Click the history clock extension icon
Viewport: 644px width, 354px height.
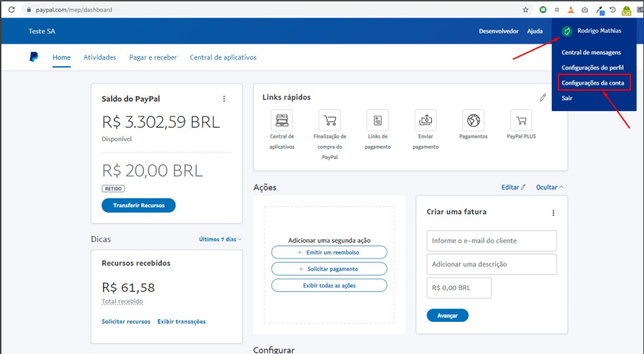[613, 10]
